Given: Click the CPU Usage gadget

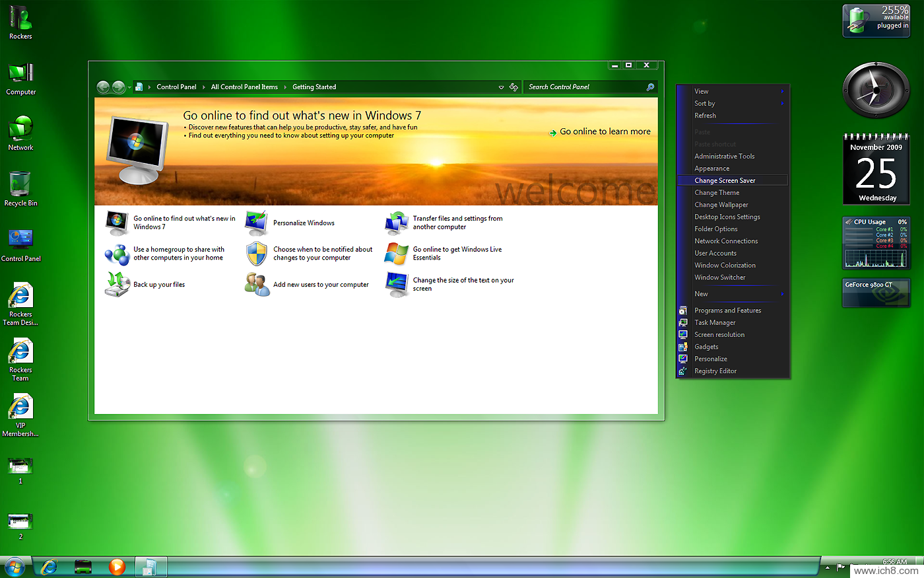Looking at the screenshot, I should pos(876,243).
